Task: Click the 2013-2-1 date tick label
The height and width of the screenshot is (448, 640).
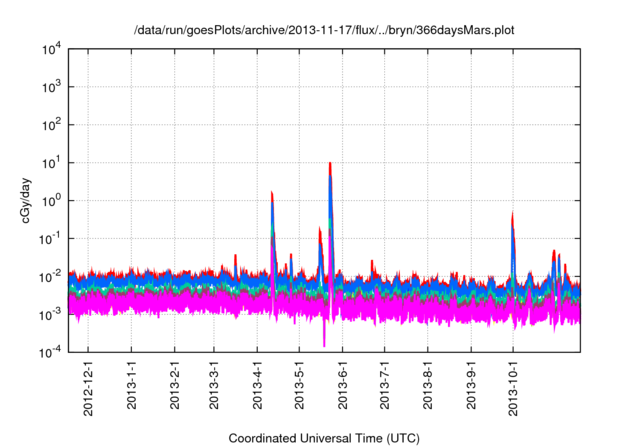Action: pos(174,390)
